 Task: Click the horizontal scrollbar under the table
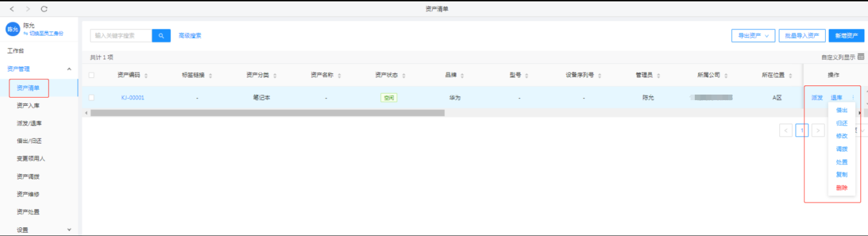click(x=267, y=113)
